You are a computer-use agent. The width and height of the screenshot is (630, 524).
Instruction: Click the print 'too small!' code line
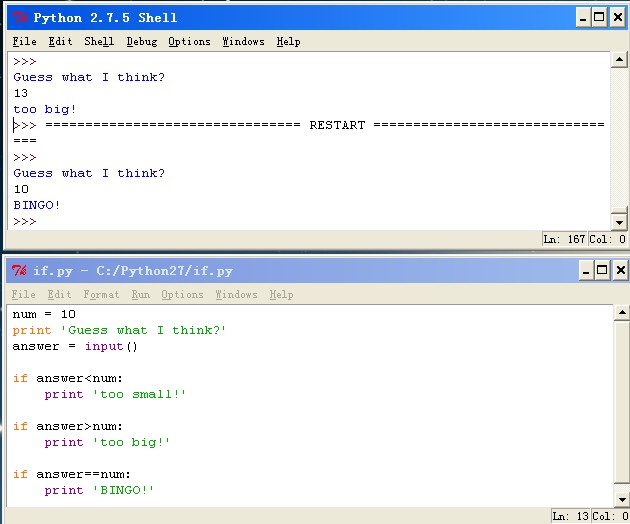click(x=115, y=394)
